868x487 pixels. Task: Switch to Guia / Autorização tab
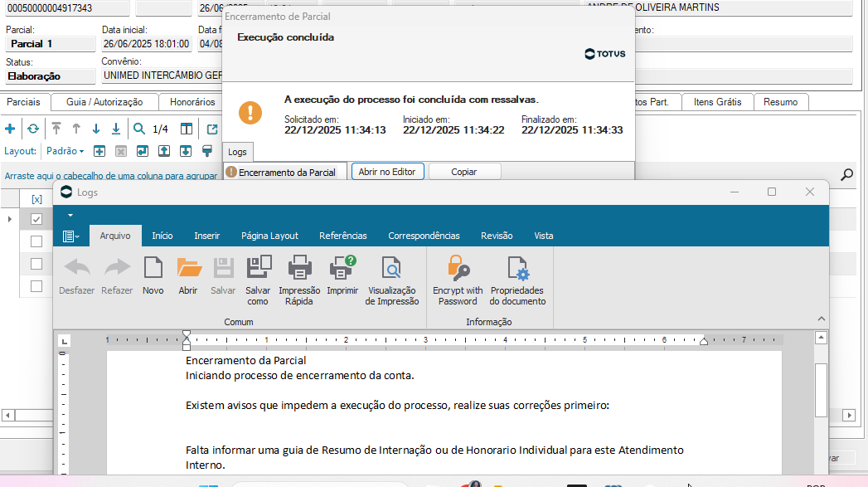coord(104,102)
